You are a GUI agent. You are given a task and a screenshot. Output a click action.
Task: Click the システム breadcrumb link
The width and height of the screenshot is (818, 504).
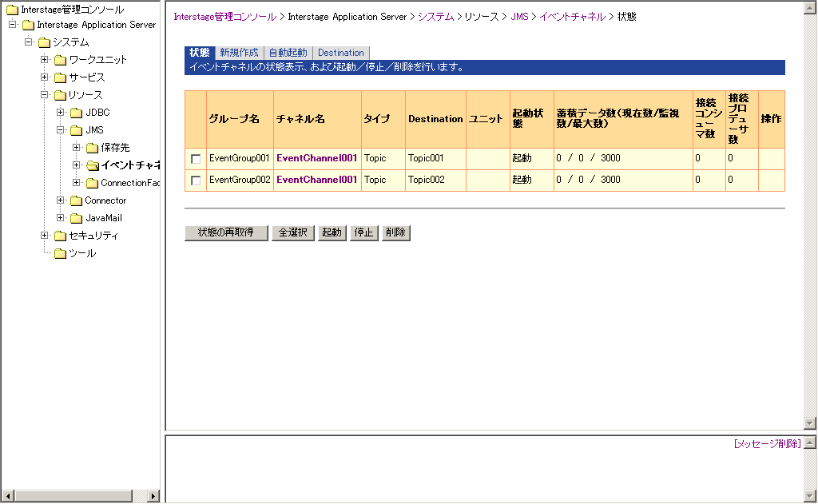(436, 17)
